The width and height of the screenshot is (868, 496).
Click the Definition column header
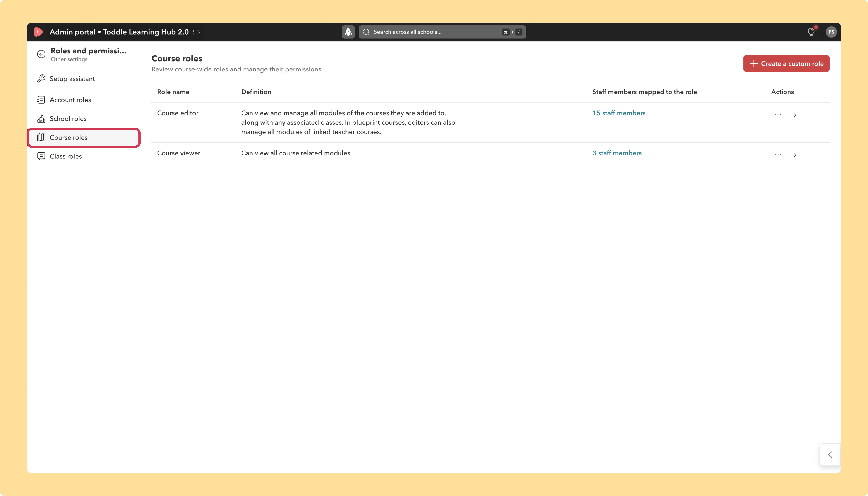[256, 92]
